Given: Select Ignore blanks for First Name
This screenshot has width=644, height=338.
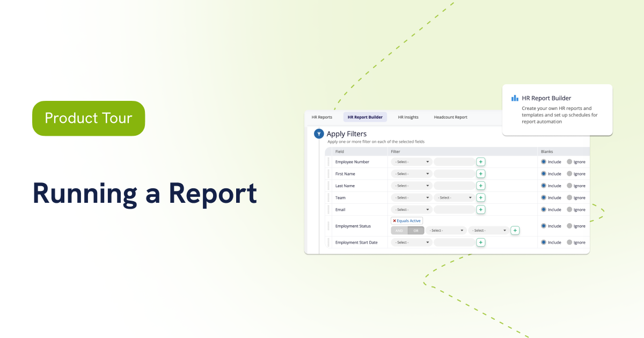Looking at the screenshot, I should [569, 174].
